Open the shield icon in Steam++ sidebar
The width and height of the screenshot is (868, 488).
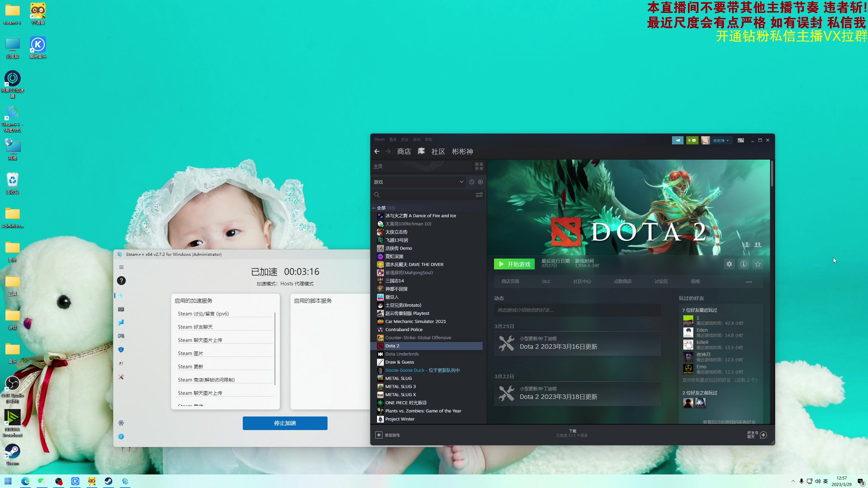(x=121, y=349)
